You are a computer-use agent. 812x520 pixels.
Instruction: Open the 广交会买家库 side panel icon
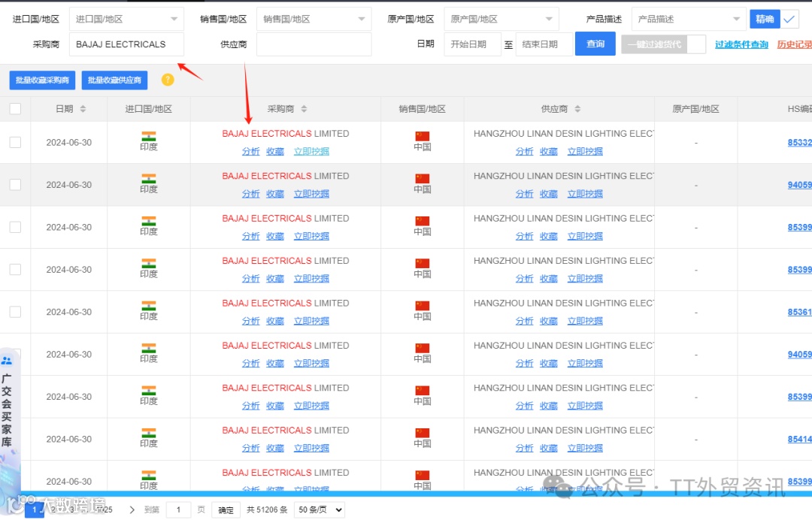pos(7,361)
